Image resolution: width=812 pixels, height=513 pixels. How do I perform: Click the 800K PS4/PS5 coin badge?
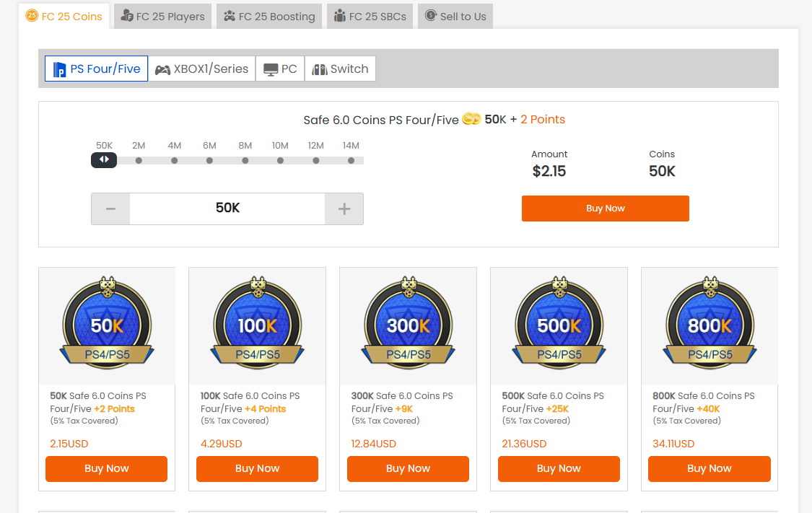pos(710,323)
